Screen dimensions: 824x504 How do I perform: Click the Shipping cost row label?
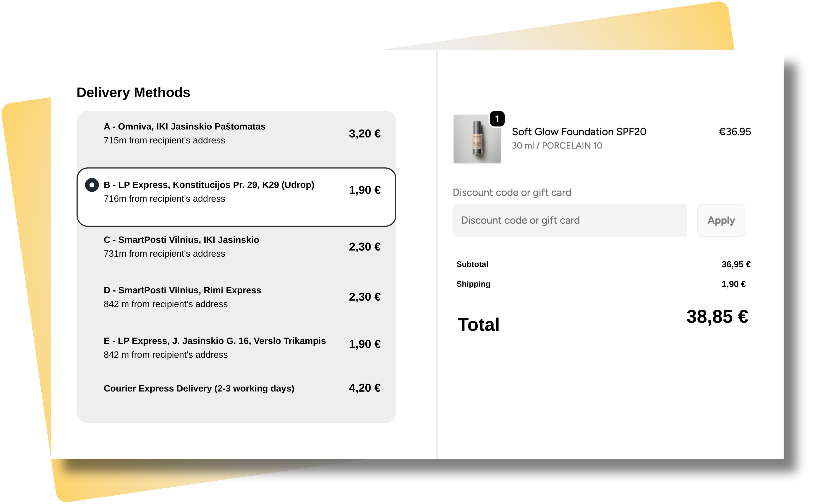click(x=473, y=284)
